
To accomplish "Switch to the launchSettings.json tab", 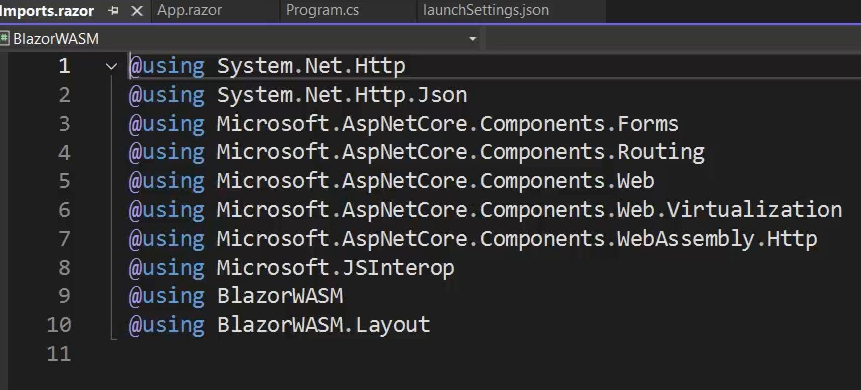I will (485, 10).
